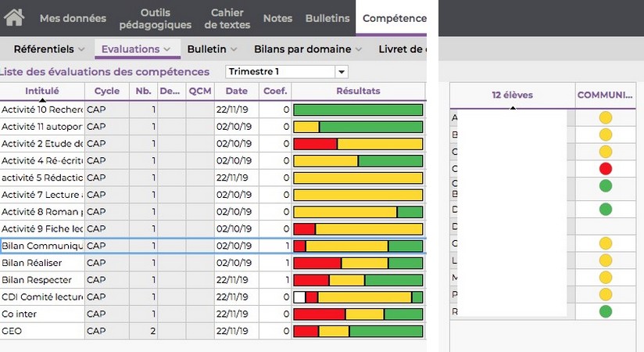The image size is (644, 352).
Task: Sort the list by Date column header
Action: [236, 91]
